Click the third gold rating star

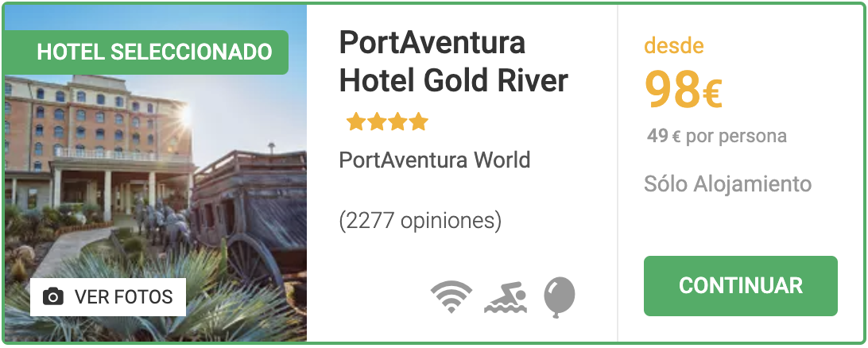pyautogui.click(x=397, y=121)
